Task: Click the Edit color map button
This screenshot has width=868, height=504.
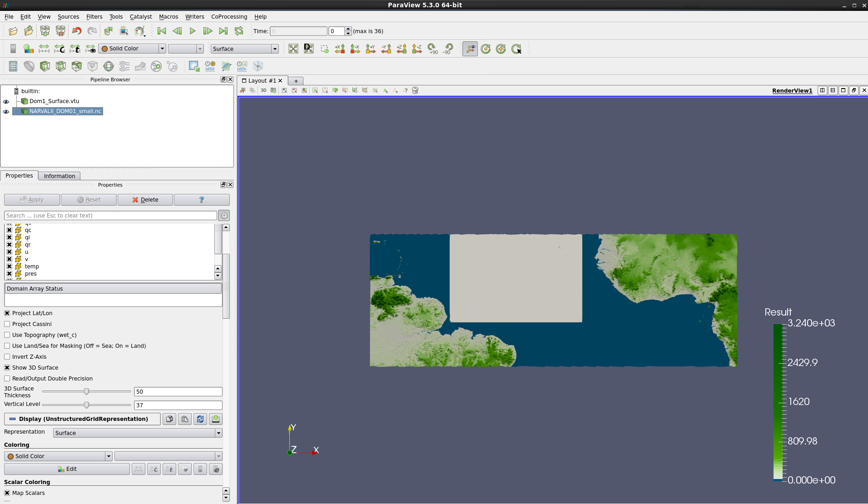Action: click(67, 469)
